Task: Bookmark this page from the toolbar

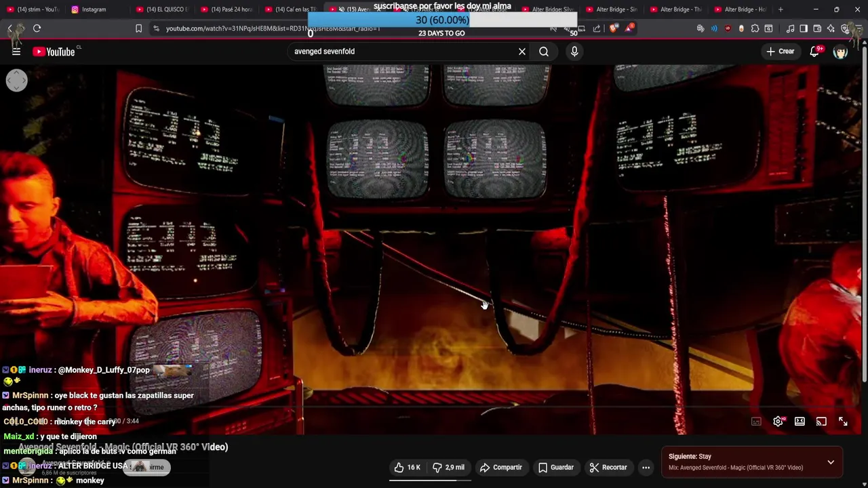Action: click(x=139, y=28)
